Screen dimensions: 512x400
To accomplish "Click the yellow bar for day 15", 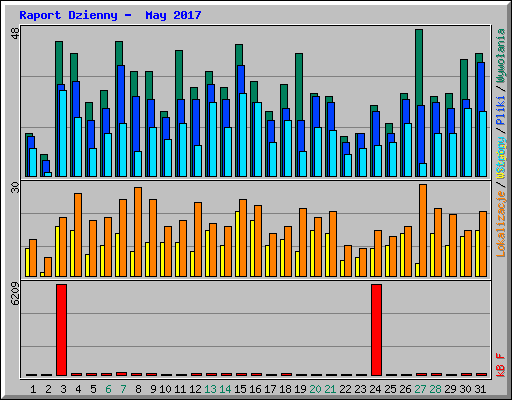I will point(237,244).
